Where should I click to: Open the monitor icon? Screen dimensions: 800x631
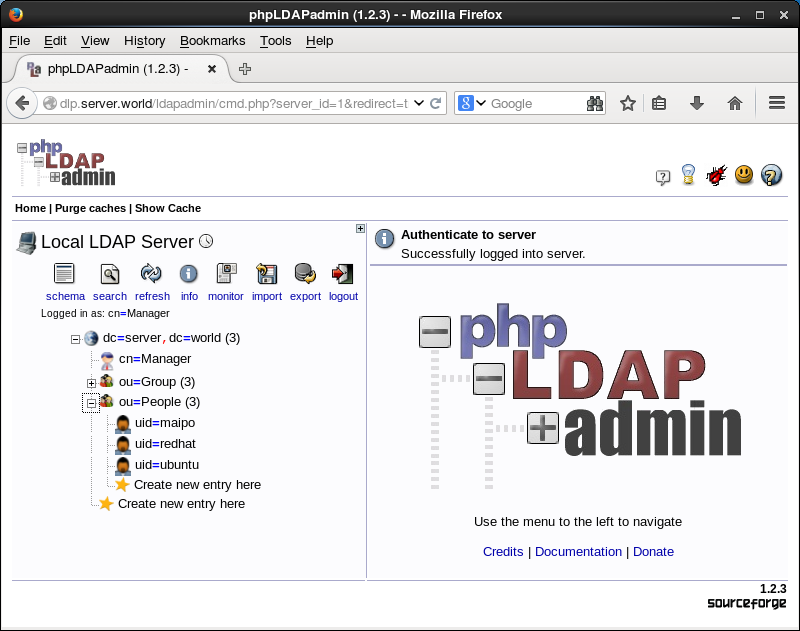click(x=226, y=274)
